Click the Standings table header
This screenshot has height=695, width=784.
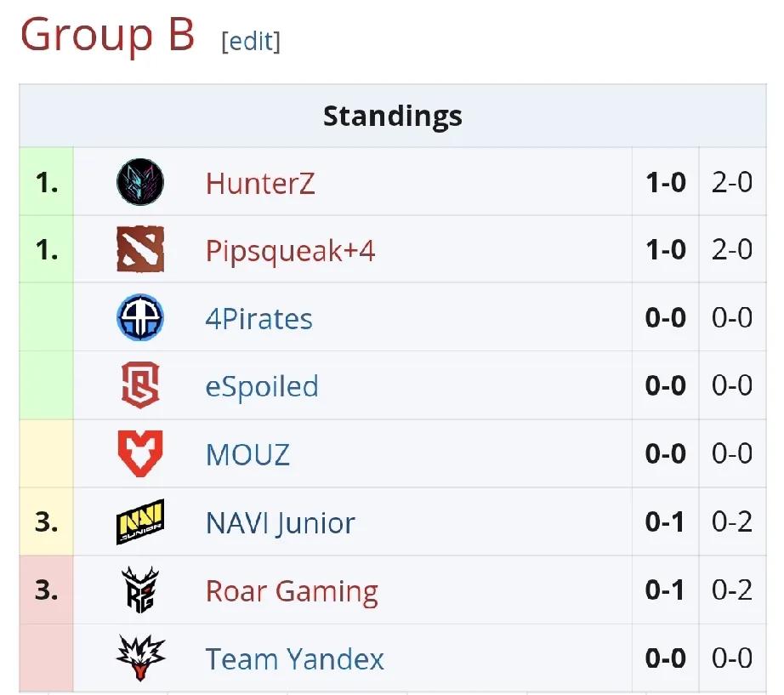[392, 116]
